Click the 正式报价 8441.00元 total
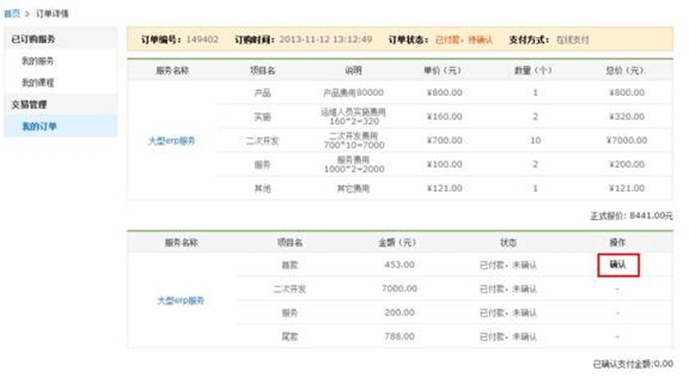The height and width of the screenshot is (377, 689). 631,216
